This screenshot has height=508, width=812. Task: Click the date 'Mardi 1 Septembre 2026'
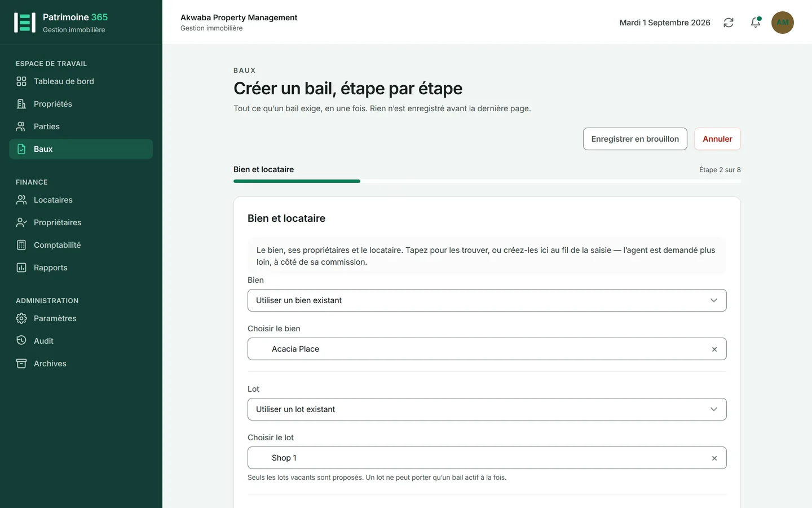point(665,23)
